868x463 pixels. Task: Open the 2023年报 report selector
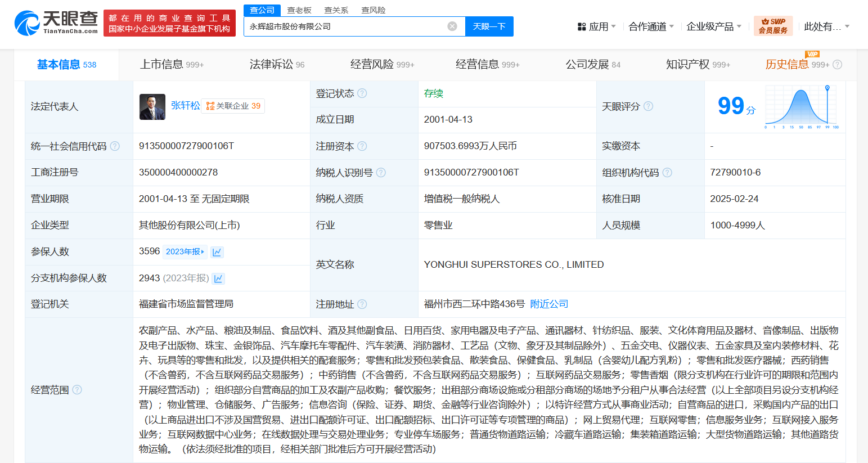pyautogui.click(x=185, y=251)
